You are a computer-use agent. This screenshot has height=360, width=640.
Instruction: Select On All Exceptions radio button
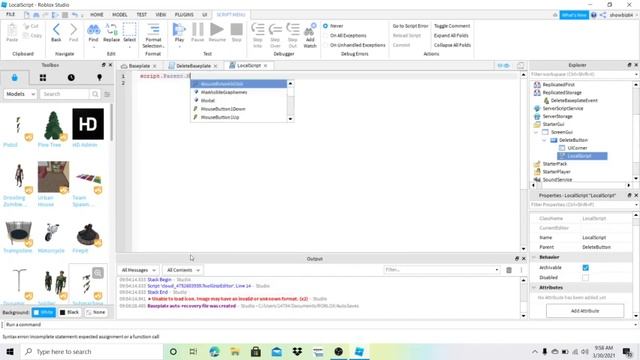pyautogui.click(x=326, y=36)
